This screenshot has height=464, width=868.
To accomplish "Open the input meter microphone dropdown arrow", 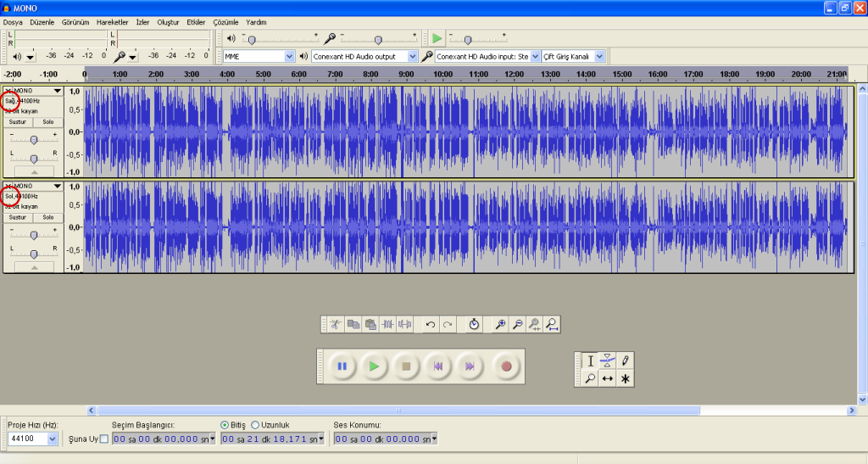I will point(132,57).
